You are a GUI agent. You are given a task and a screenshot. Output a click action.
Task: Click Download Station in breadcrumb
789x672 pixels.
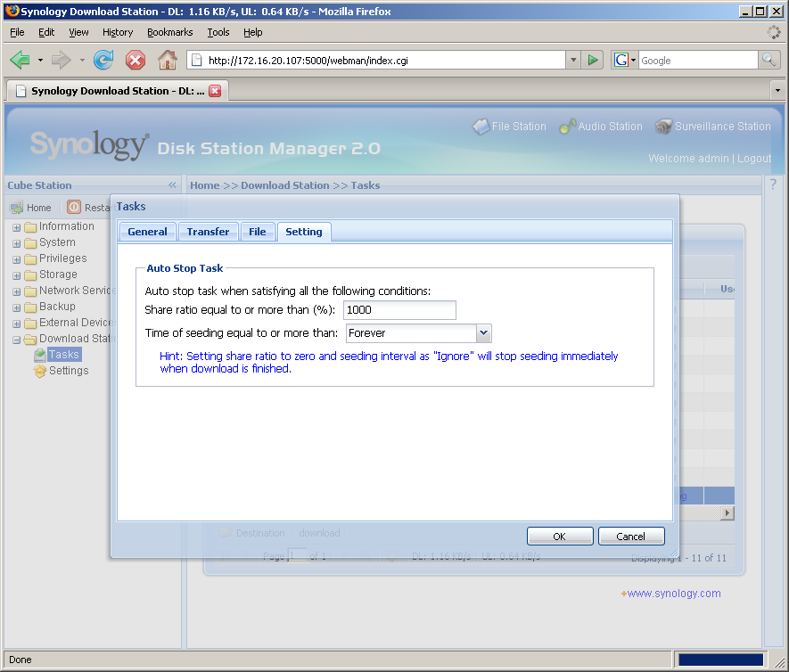click(x=284, y=185)
